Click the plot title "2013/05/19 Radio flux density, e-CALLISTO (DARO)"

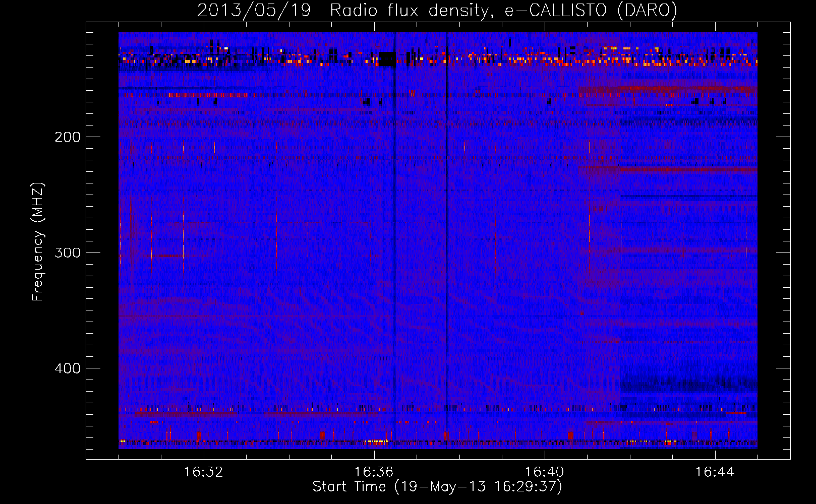coord(437,11)
